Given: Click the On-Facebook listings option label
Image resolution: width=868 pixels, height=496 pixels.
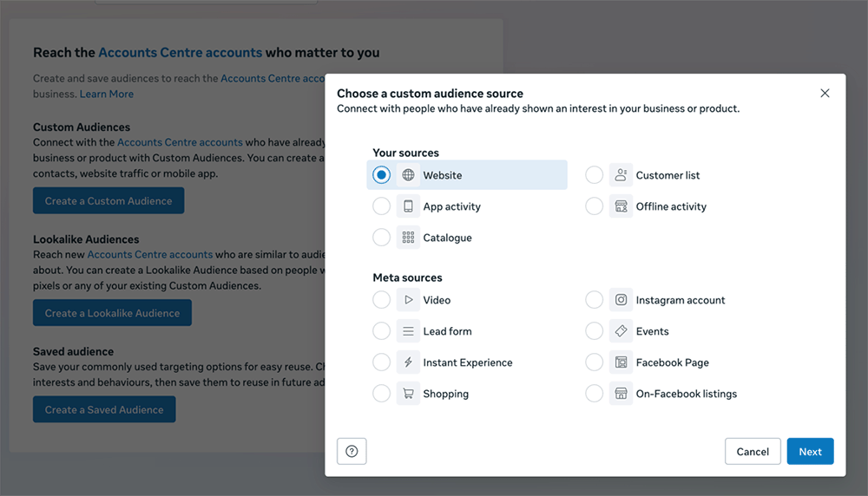Looking at the screenshot, I should [687, 394].
